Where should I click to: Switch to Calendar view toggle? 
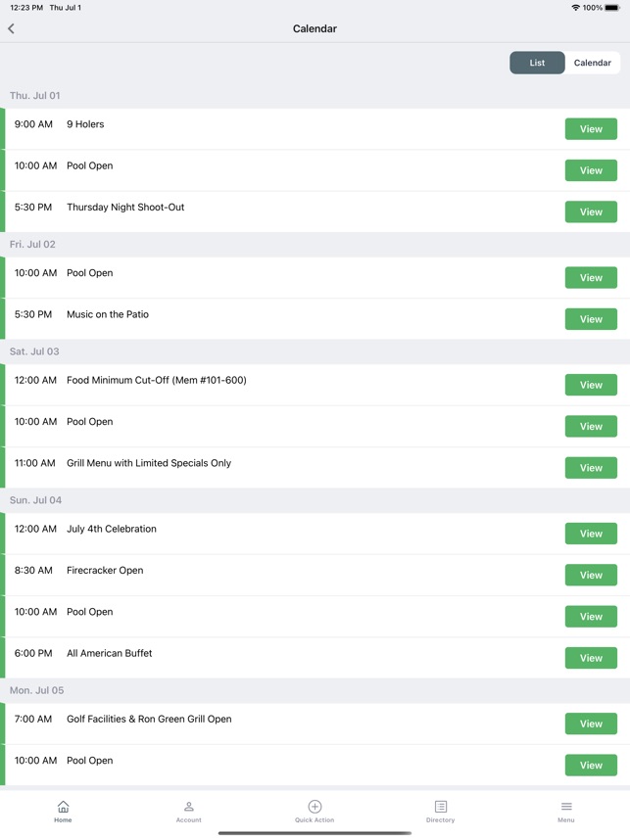[x=593, y=63]
